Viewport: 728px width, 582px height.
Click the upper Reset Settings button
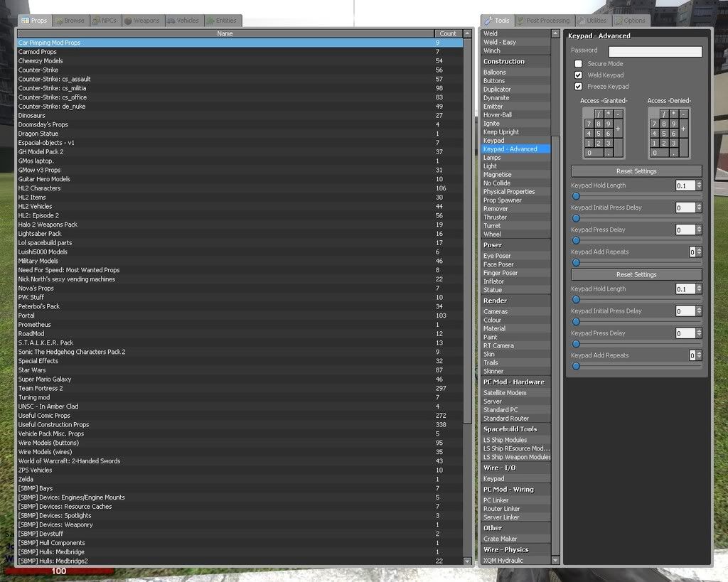[x=636, y=171]
